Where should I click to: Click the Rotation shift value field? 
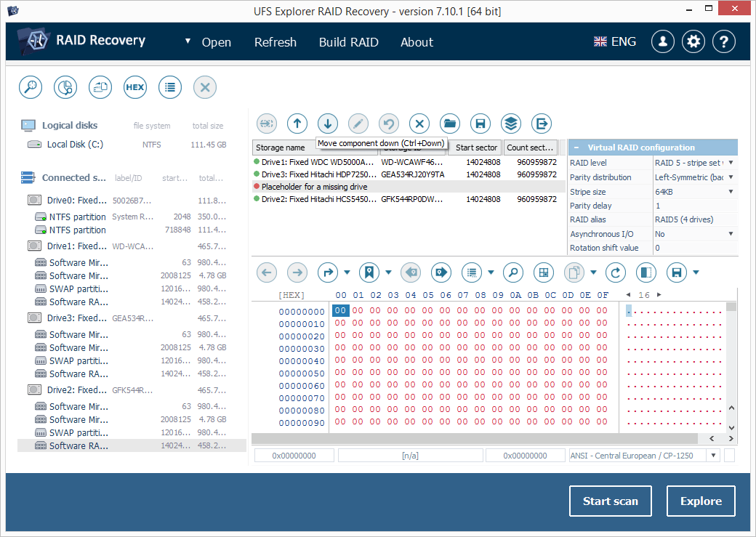695,248
